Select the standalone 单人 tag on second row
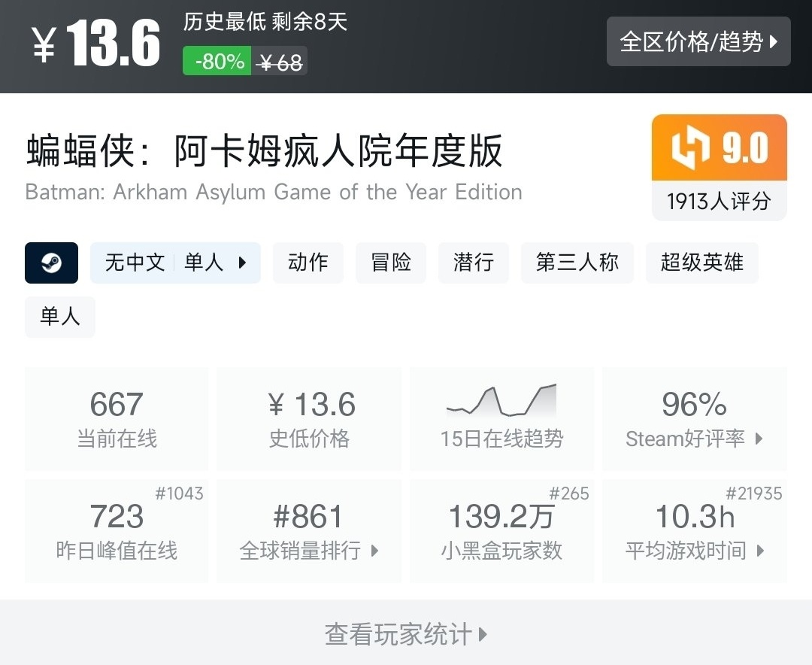Viewport: 812px width, 665px height. point(60,317)
